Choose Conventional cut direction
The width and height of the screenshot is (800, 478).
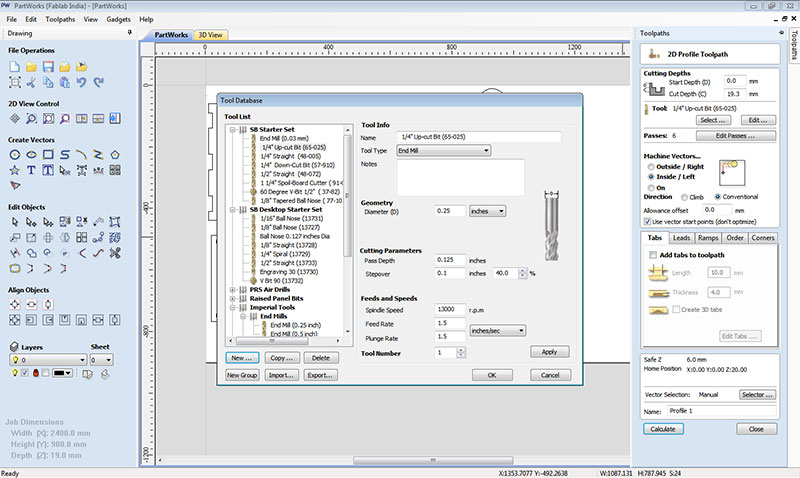tap(717, 197)
